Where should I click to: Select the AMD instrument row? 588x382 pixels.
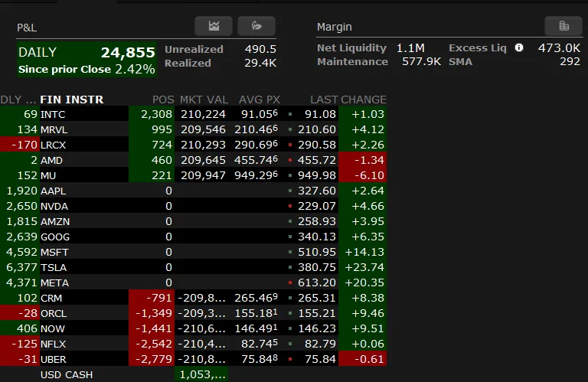(193, 160)
